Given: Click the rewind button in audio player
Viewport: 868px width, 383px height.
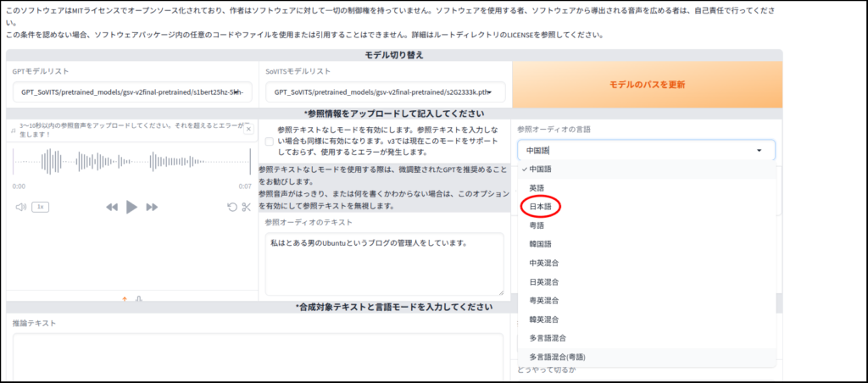Looking at the screenshot, I should tap(111, 207).
